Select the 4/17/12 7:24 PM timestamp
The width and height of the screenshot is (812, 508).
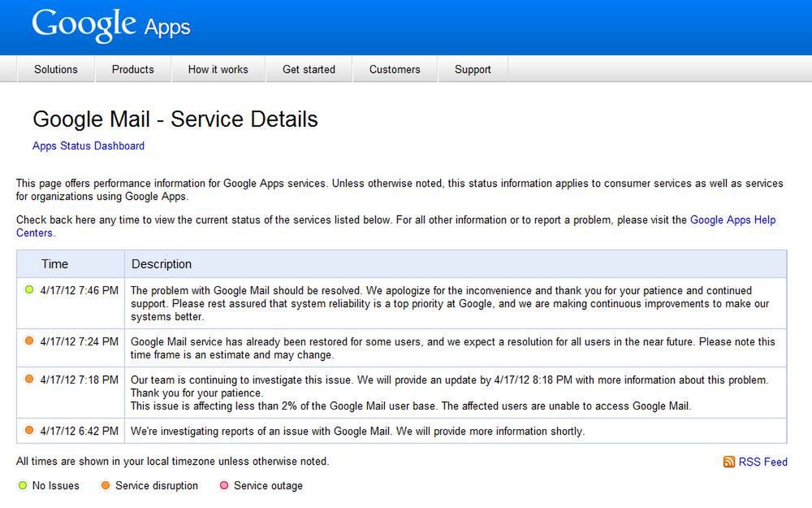coord(80,341)
